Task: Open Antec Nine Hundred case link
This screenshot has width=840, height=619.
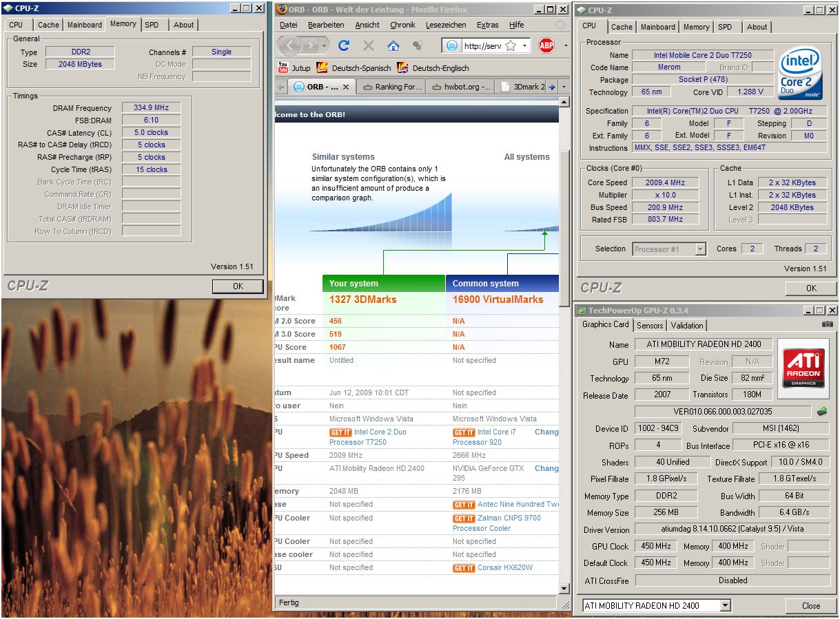Action: point(518,505)
